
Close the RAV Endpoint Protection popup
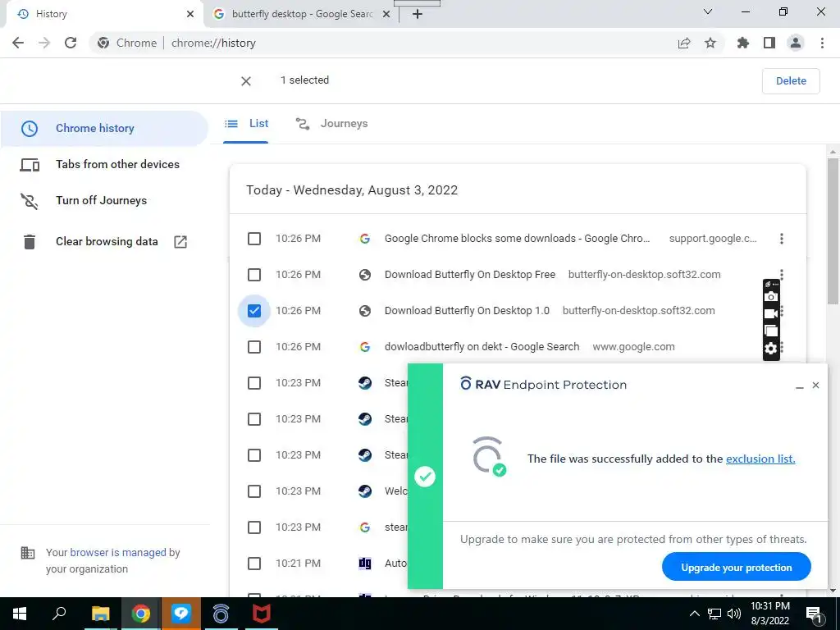pos(816,386)
